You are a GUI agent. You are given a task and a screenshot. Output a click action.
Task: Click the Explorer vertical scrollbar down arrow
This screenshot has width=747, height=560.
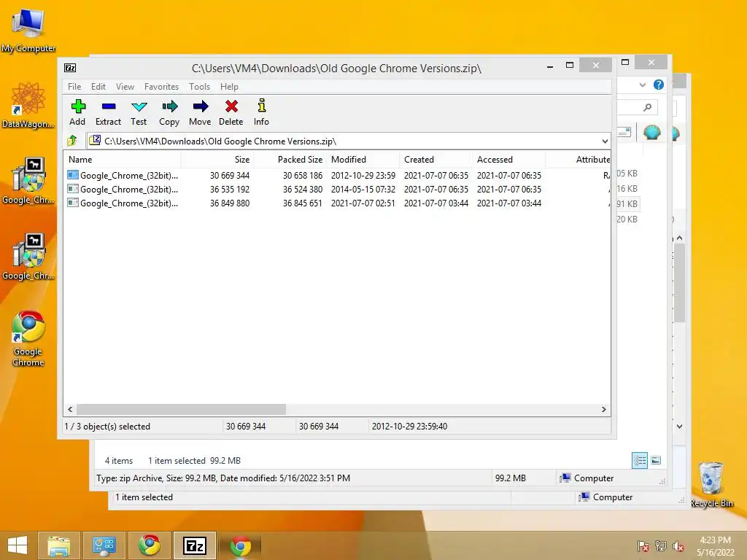point(679,427)
